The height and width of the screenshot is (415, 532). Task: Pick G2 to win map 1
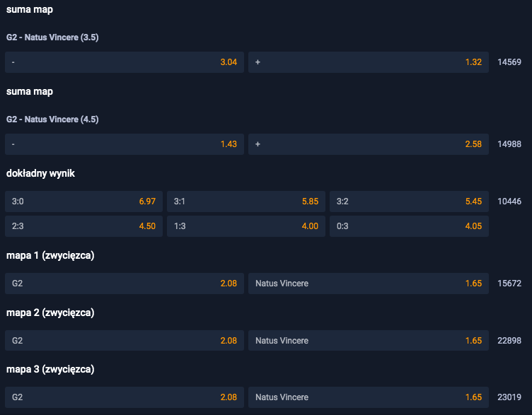(124, 284)
